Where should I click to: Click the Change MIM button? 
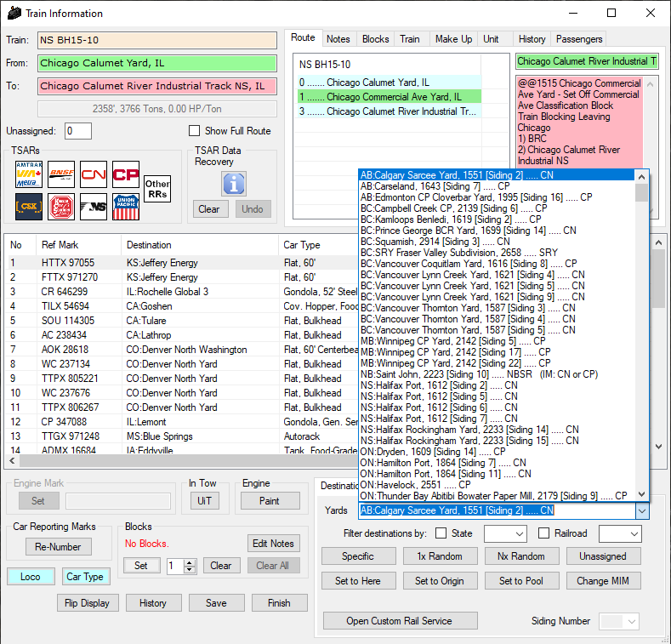[603, 581]
